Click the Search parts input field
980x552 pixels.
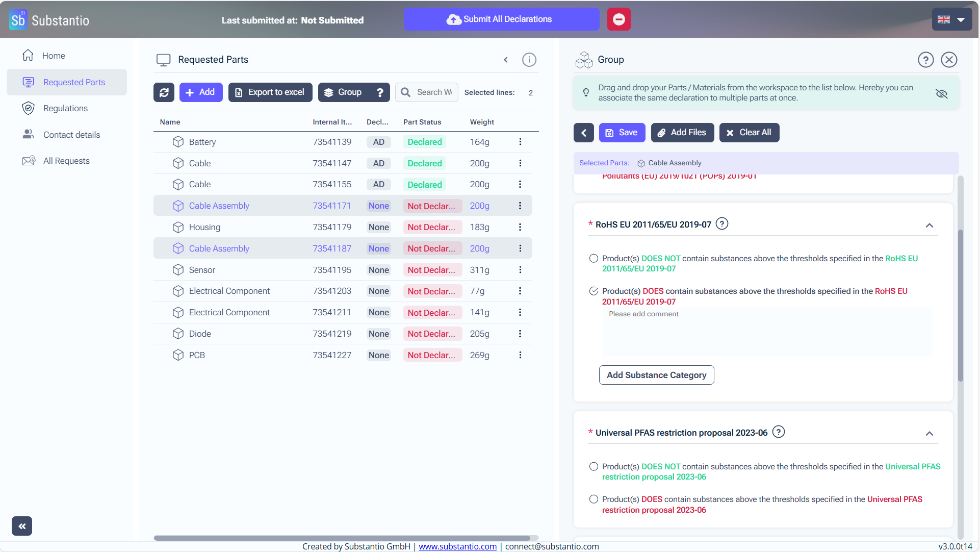pos(433,92)
